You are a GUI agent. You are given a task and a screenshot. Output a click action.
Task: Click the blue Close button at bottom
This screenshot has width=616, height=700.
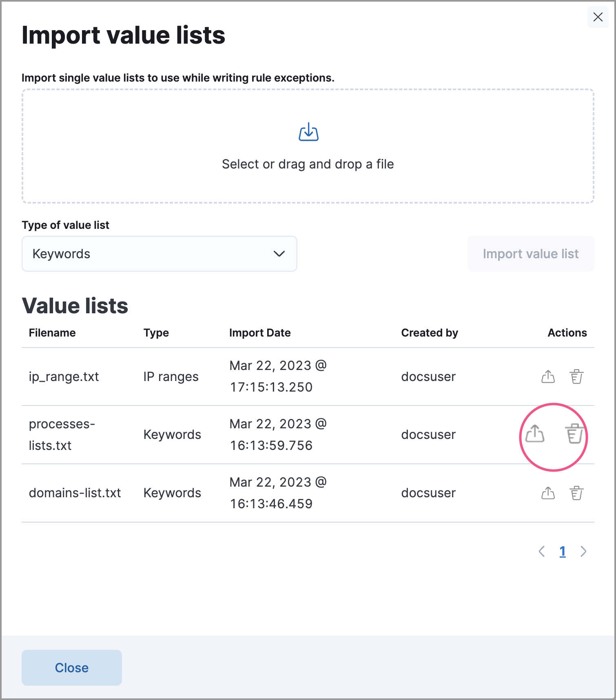tap(72, 668)
